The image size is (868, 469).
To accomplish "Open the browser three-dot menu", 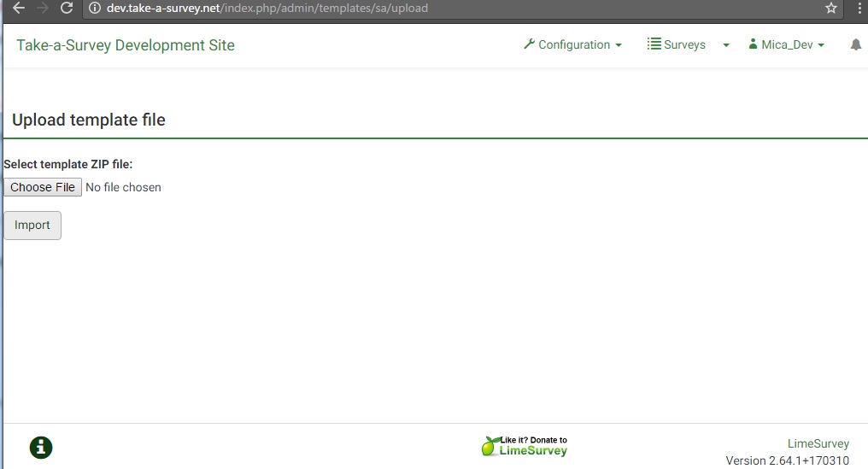I will pos(859,8).
